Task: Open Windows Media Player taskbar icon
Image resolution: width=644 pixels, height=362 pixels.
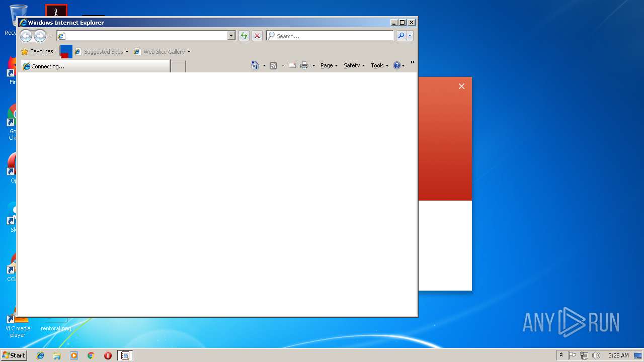Action: point(74,355)
